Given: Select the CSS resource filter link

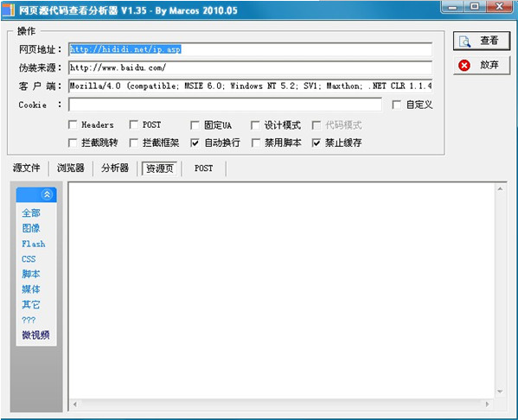Looking at the screenshot, I should 29,259.
